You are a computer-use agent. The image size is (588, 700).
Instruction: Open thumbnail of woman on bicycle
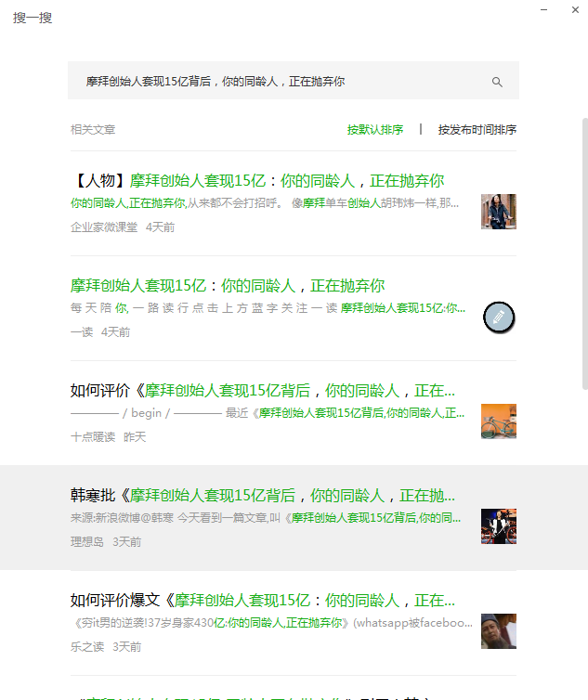[x=499, y=212]
